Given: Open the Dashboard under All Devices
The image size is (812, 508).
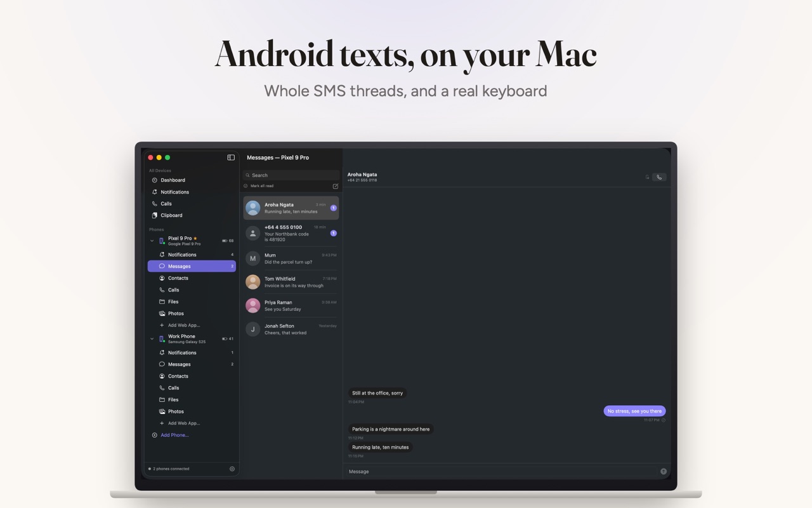Looking at the screenshot, I should (x=192, y=180).
